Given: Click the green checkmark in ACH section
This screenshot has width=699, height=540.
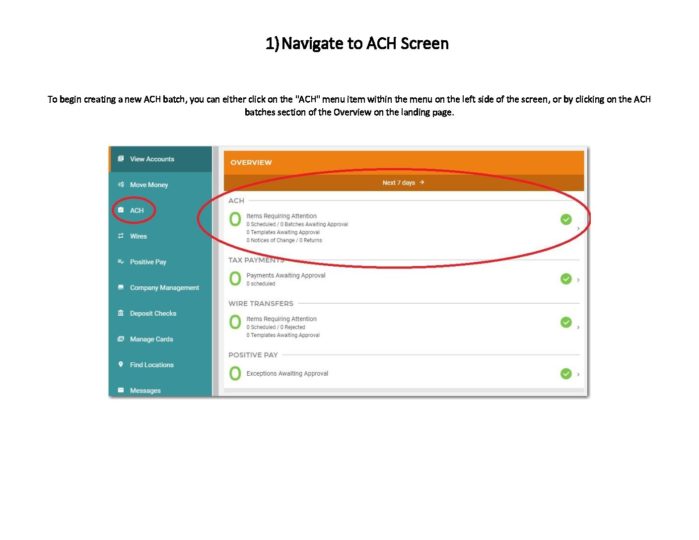Looking at the screenshot, I should (566, 219).
